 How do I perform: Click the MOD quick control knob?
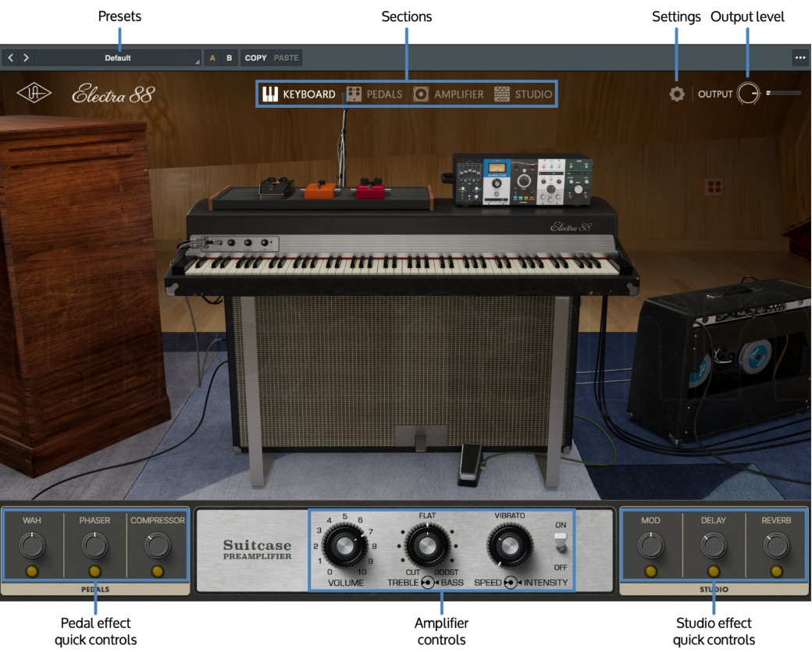650,545
